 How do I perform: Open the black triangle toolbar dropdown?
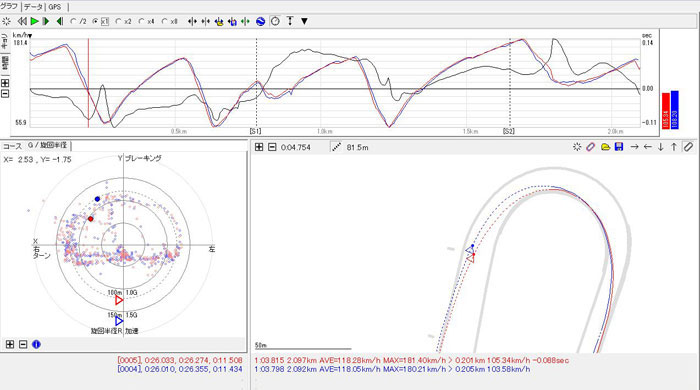304,21
